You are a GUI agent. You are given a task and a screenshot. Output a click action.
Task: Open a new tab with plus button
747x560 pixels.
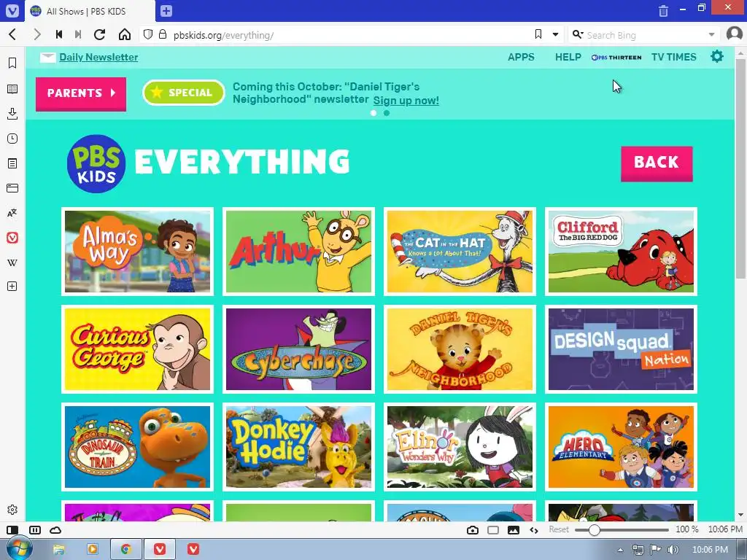166,11
